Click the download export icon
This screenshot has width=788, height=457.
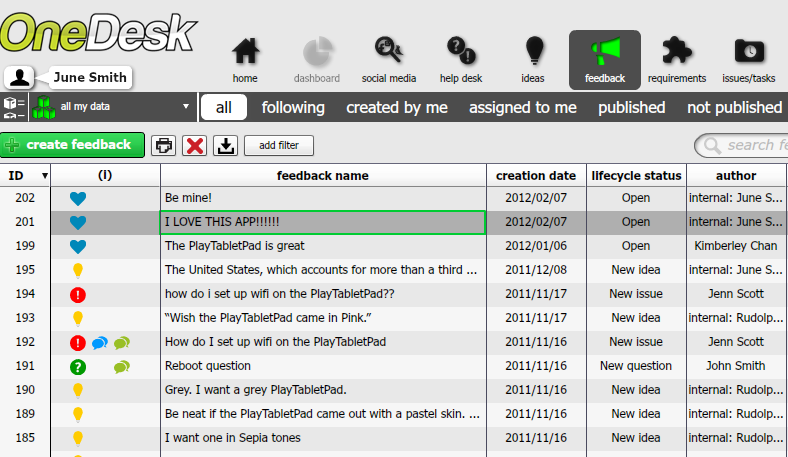(x=226, y=146)
